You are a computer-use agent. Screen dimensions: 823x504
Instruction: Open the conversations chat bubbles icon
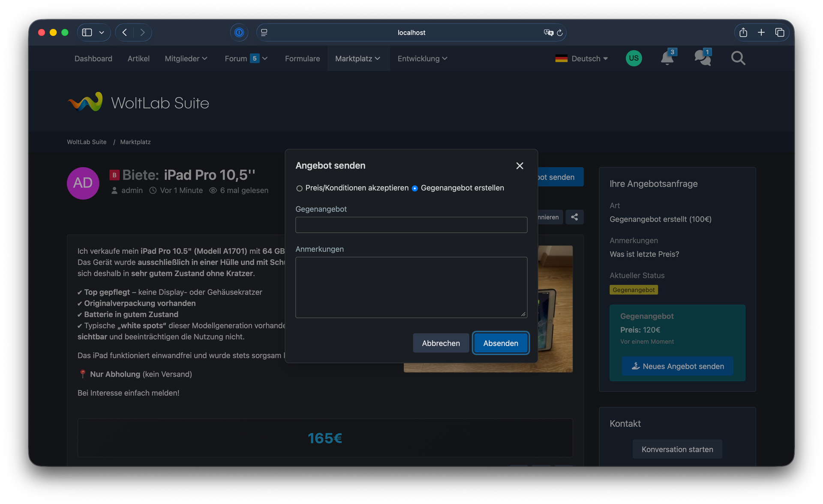click(702, 58)
